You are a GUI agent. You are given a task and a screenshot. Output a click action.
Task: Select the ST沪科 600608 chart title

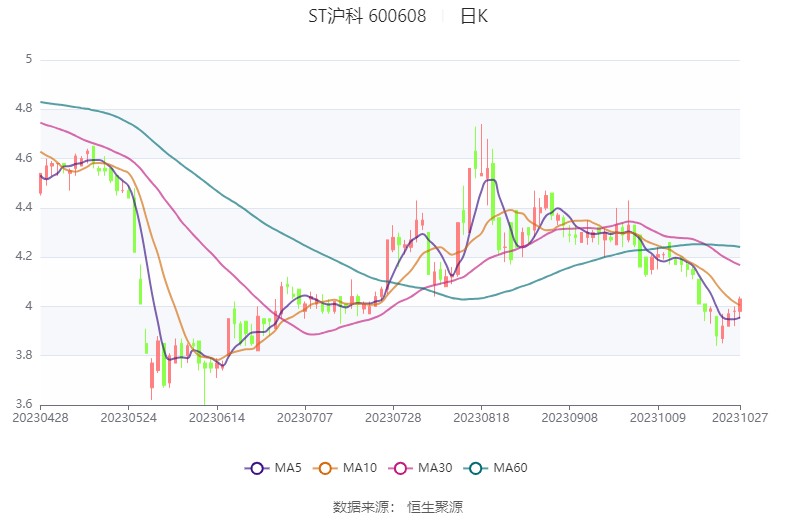tap(366, 16)
